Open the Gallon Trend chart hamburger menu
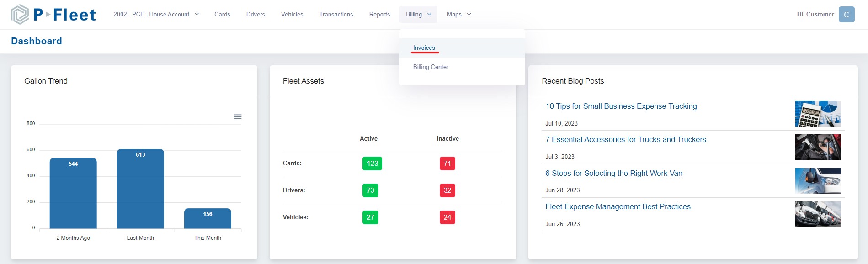Viewport: 868px width, 264px height. (x=238, y=117)
